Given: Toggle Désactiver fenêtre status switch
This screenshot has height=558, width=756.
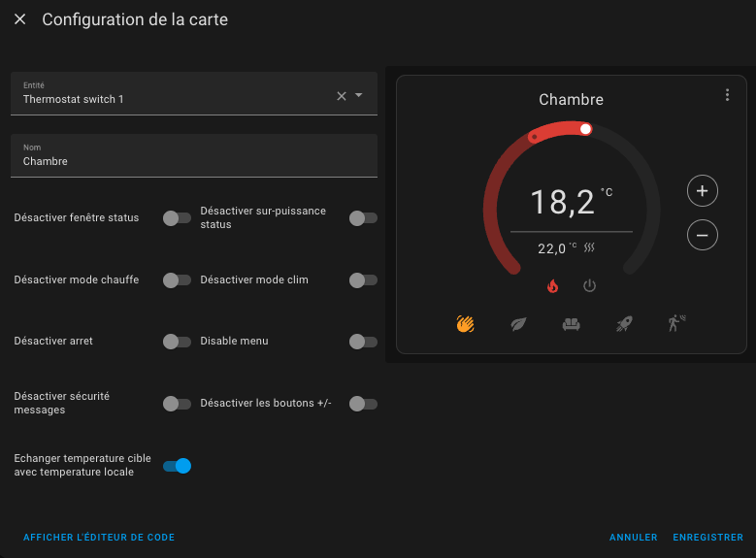Looking at the screenshot, I should tap(177, 218).
